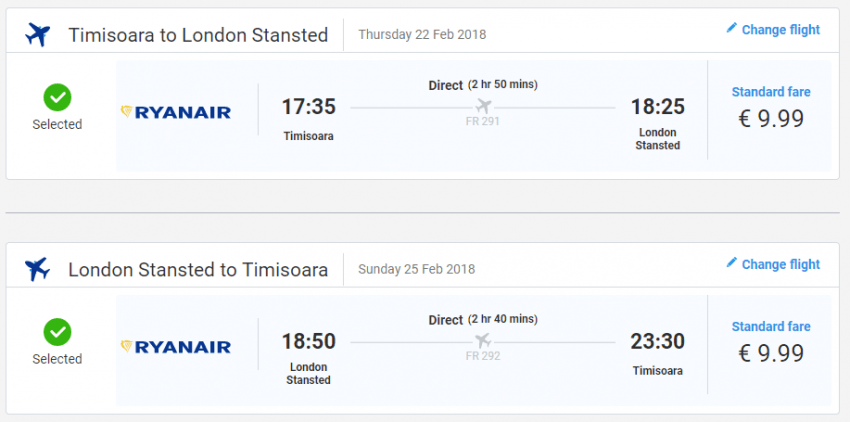
Task: Click the pencil icon on the return flight
Action: point(731,263)
